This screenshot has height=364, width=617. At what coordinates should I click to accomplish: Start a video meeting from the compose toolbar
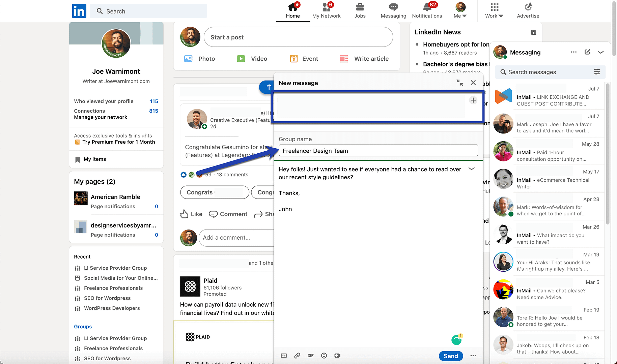(337, 356)
